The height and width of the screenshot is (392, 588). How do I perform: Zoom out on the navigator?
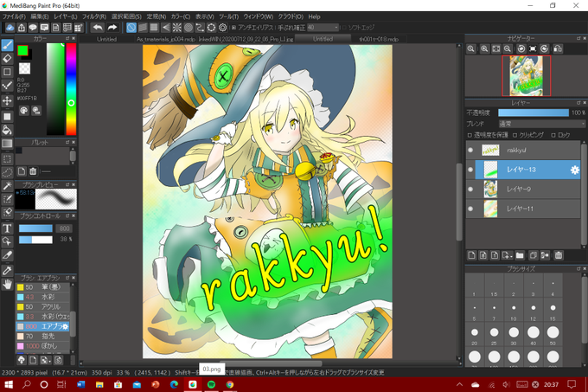click(x=508, y=48)
